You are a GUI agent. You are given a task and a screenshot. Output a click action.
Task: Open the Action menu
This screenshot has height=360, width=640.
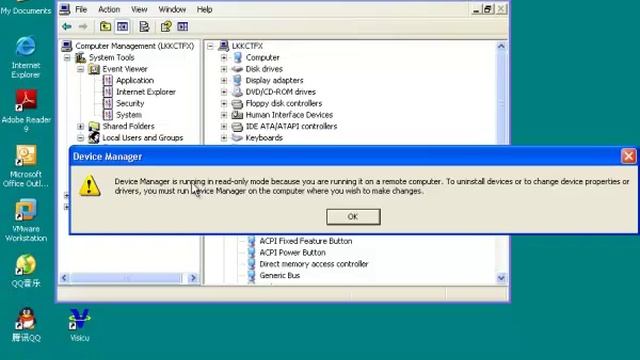pos(109,9)
